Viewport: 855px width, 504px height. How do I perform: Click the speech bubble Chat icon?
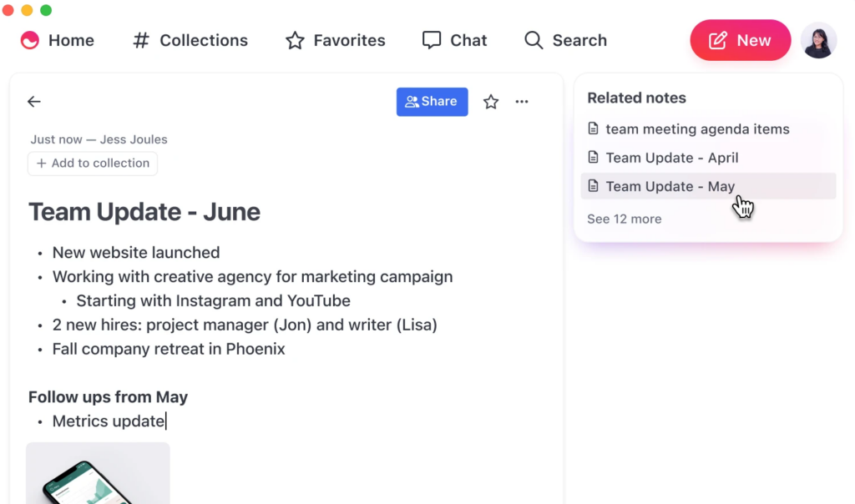tap(432, 40)
